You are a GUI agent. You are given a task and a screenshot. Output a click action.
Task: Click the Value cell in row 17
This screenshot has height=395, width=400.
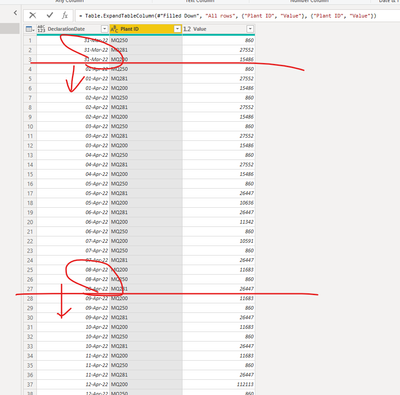219,193
